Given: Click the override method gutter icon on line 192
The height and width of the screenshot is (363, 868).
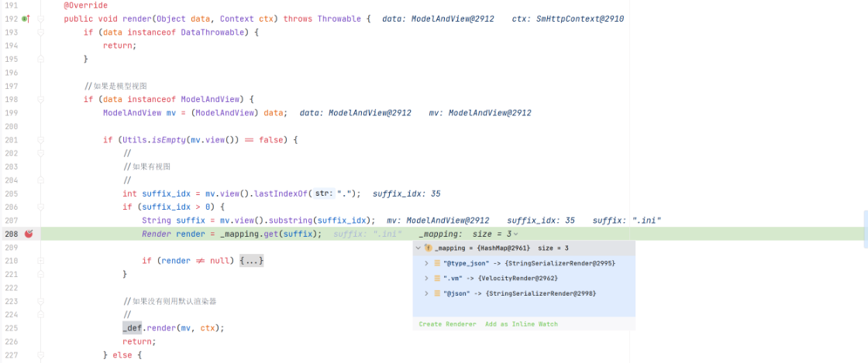Looking at the screenshot, I should [x=25, y=19].
